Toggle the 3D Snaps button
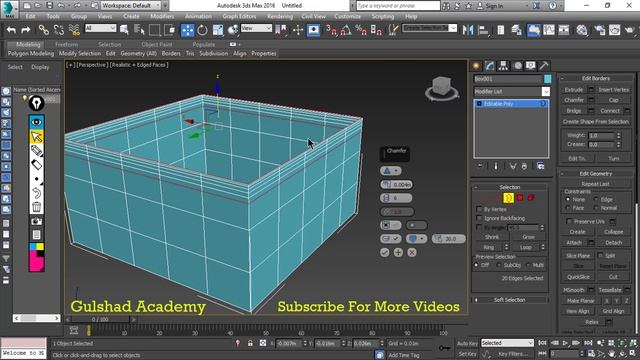Viewport: 640px width, 360px height. pos(331,30)
